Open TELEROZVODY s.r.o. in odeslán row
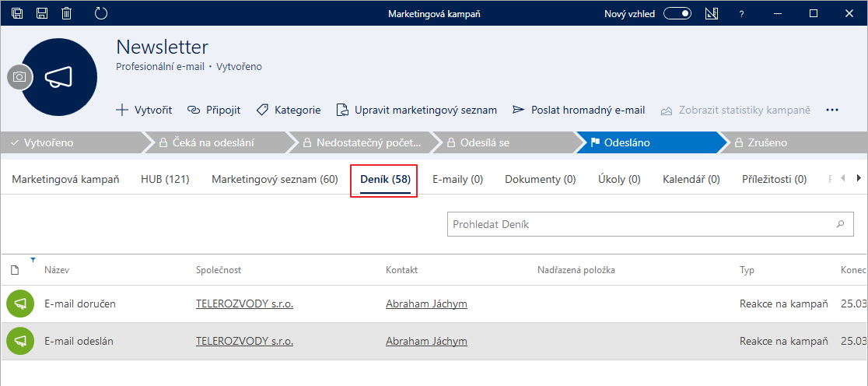This screenshot has height=386, width=868. pos(245,342)
